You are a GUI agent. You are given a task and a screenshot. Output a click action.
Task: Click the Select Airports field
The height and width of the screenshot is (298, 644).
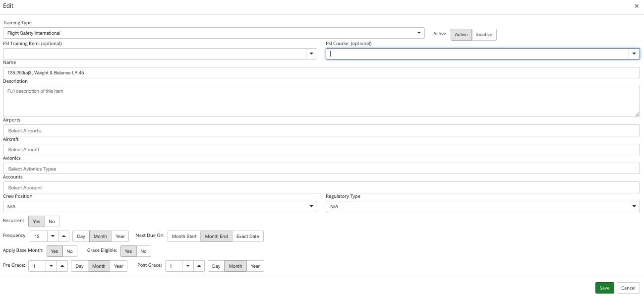[x=321, y=130]
